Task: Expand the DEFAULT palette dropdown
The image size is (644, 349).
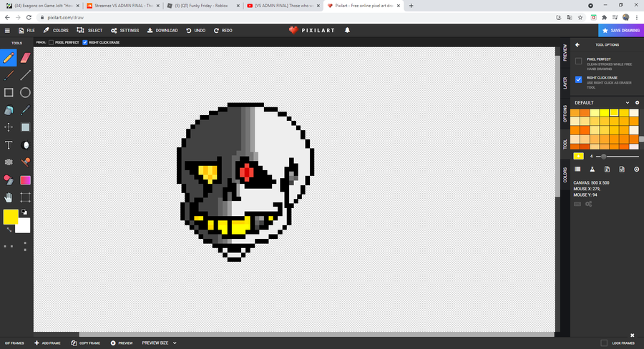Action: click(602, 103)
